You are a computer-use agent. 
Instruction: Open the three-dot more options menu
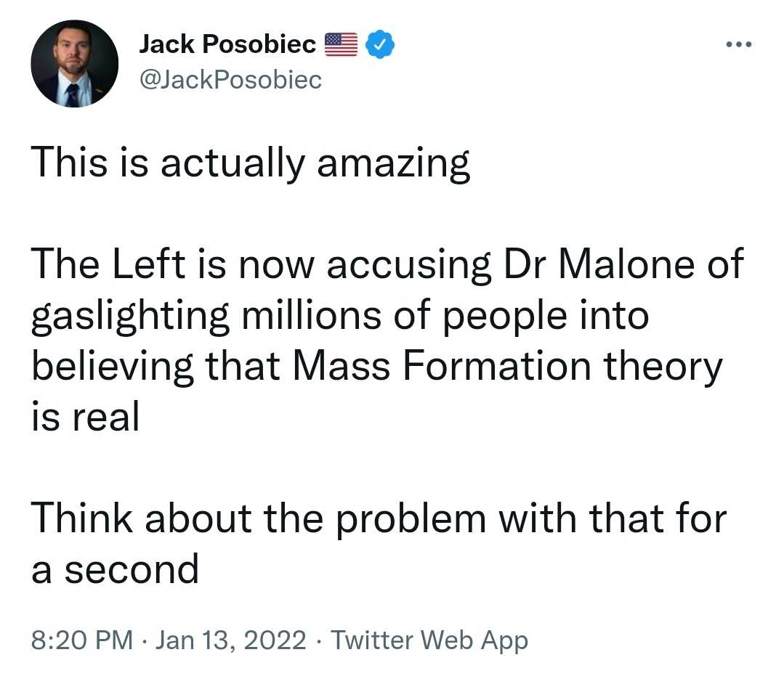tap(738, 44)
